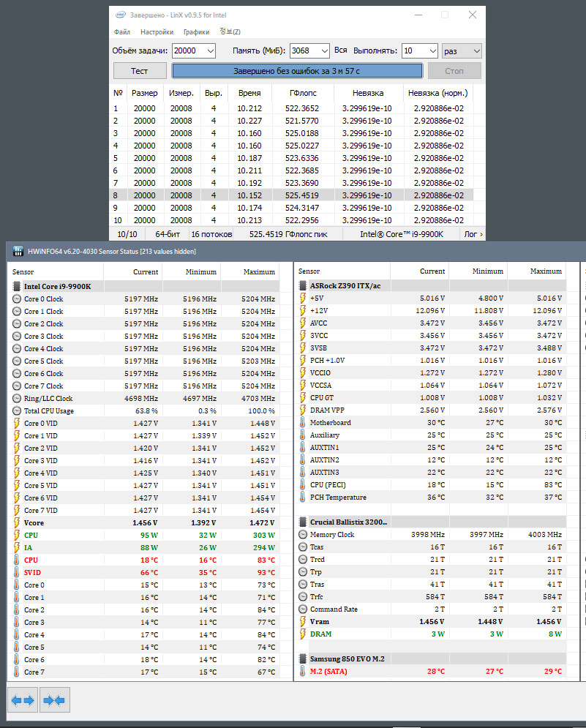586x728 pixels.
Task: Select the DRAM VPP voltage row
Action: pyautogui.click(x=432, y=410)
